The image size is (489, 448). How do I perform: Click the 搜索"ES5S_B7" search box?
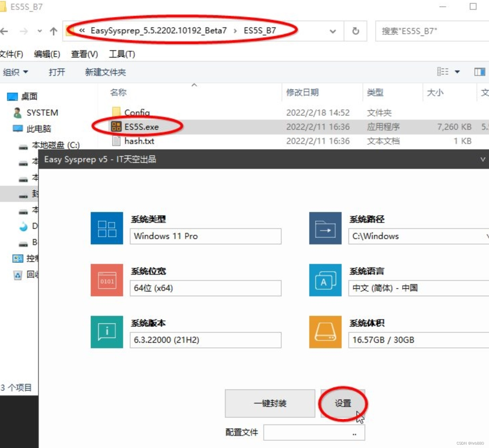[x=432, y=31]
